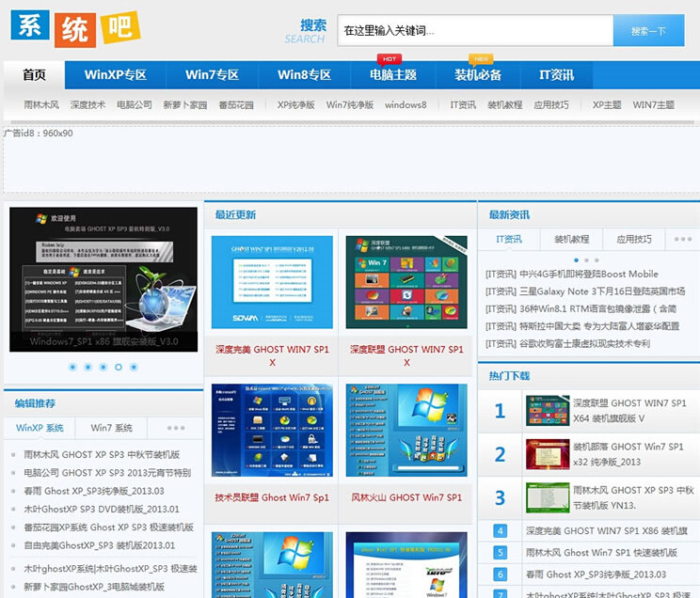
Task: Open the 深度完美 GHOST WIN7 SP1 thumbnail image
Action: (272, 282)
